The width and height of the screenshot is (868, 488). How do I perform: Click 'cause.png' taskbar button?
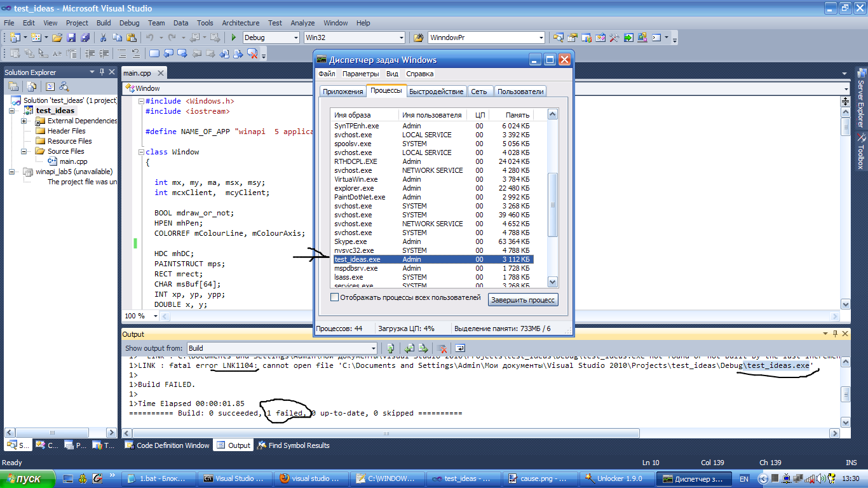click(540, 478)
